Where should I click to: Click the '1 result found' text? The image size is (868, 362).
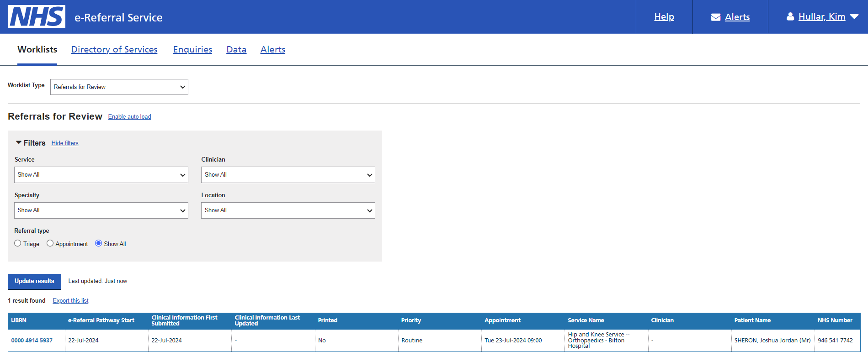(27, 301)
